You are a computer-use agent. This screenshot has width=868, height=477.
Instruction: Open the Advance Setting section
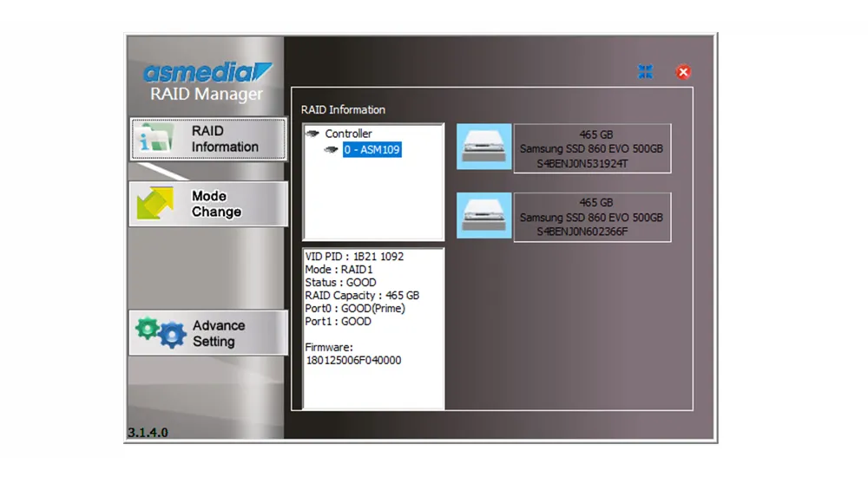tap(208, 332)
